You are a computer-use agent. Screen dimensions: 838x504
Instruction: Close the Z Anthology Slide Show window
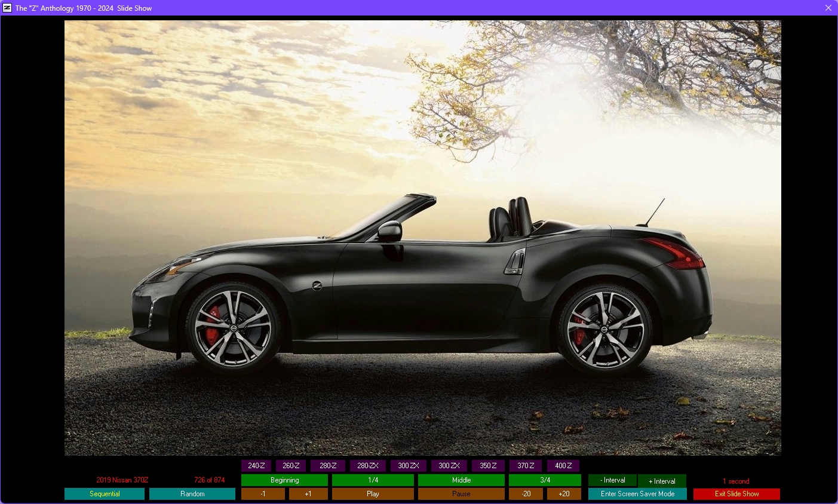(x=828, y=8)
